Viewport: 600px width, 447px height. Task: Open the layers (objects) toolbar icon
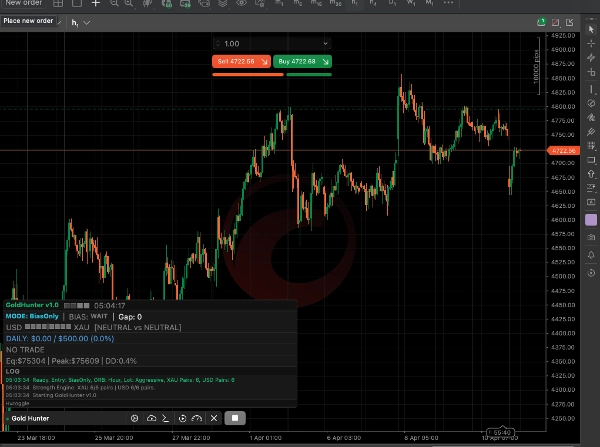point(223,3)
